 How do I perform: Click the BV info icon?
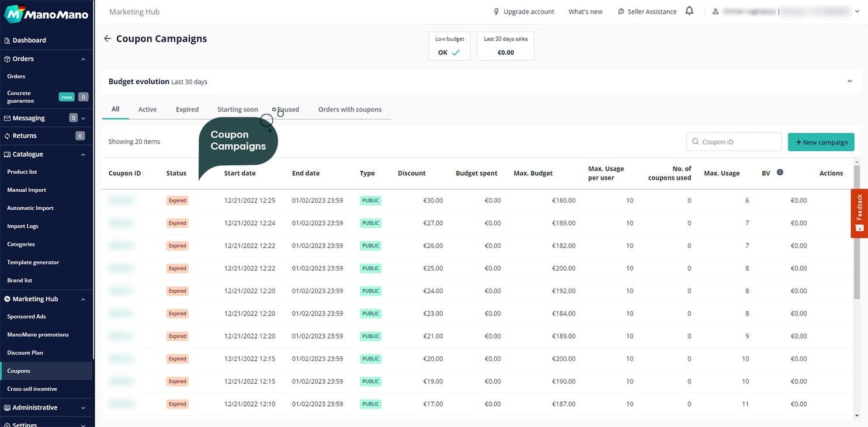coord(780,172)
